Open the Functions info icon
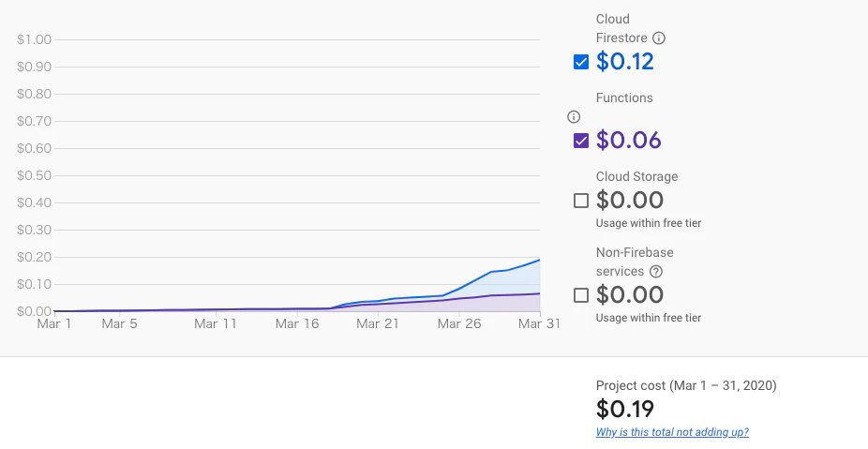 (574, 117)
